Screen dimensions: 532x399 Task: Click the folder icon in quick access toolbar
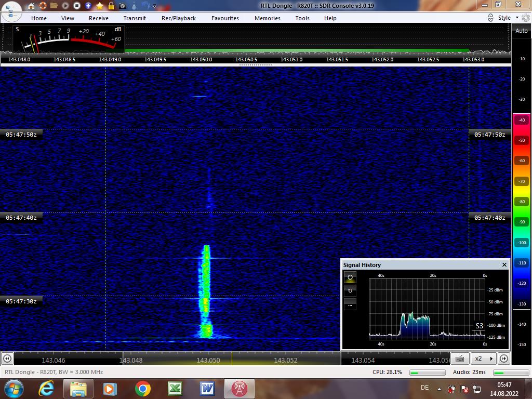tap(54, 5)
